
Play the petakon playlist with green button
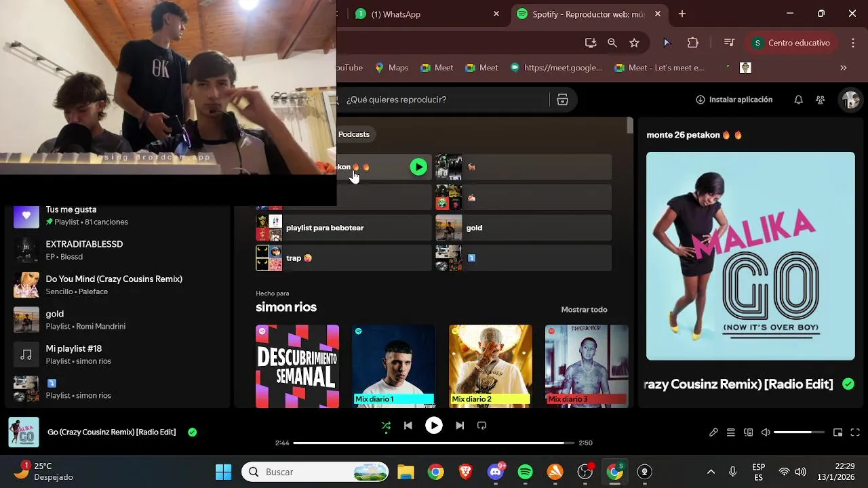[x=418, y=167]
